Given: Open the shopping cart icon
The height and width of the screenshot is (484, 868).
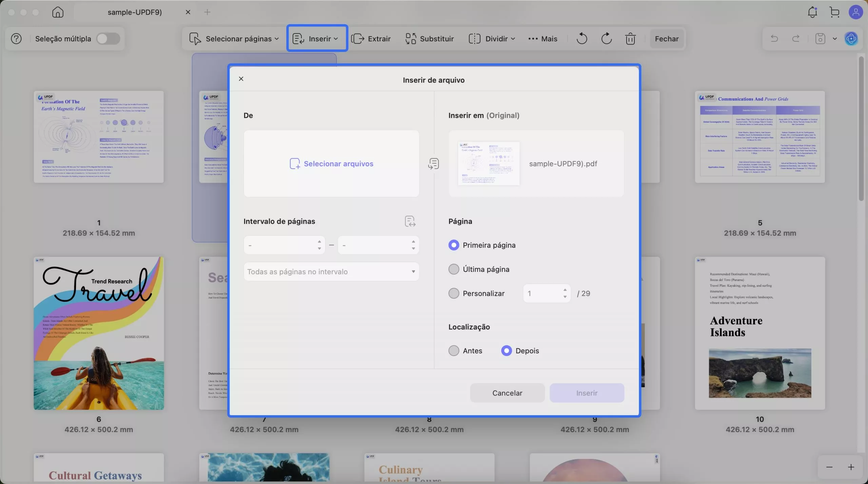Looking at the screenshot, I should (x=834, y=12).
